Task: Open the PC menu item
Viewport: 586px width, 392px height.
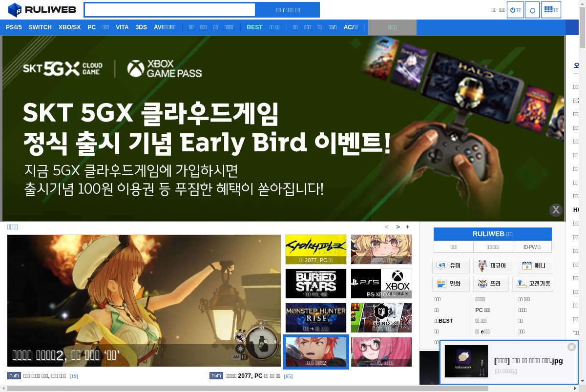Action: coord(92,27)
